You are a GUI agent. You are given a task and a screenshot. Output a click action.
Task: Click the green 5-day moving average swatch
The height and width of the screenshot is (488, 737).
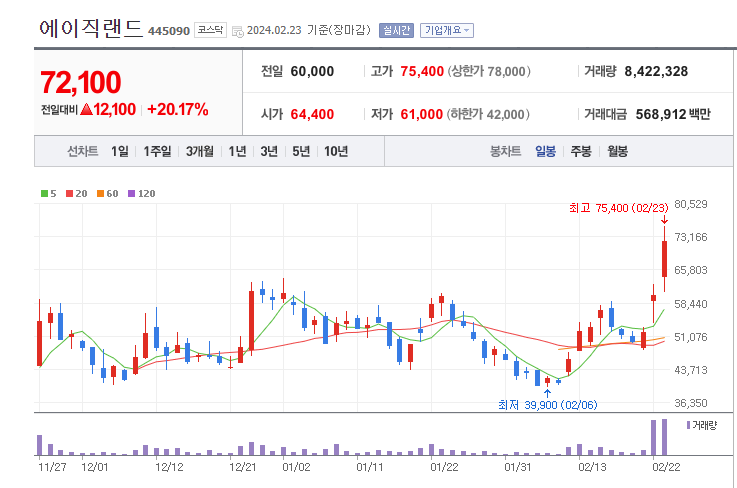44,194
